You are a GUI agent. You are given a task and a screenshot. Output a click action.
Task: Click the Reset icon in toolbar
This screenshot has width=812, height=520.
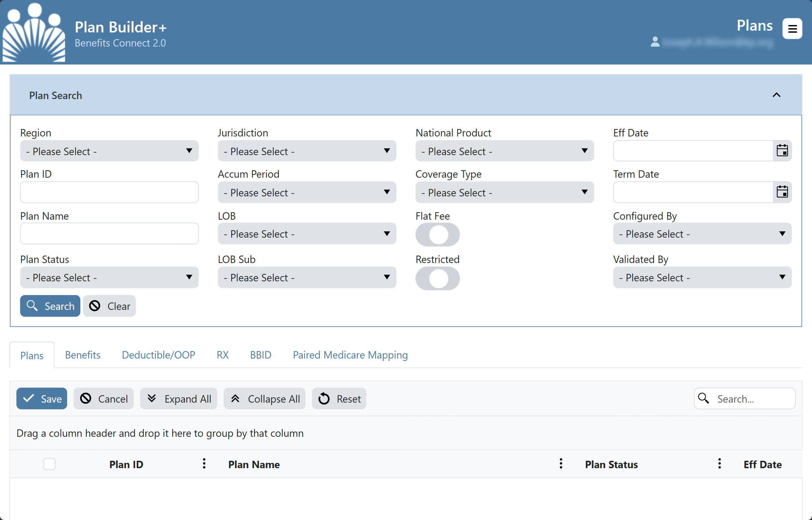point(324,399)
